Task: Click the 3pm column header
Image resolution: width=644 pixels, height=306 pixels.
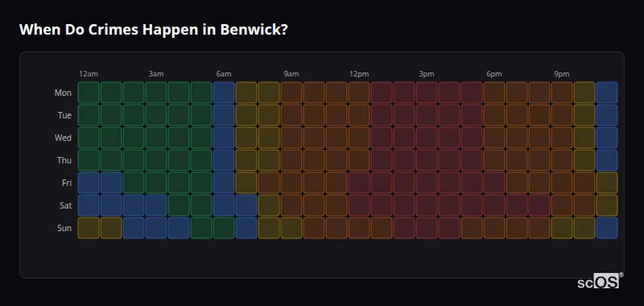Action: [427, 74]
